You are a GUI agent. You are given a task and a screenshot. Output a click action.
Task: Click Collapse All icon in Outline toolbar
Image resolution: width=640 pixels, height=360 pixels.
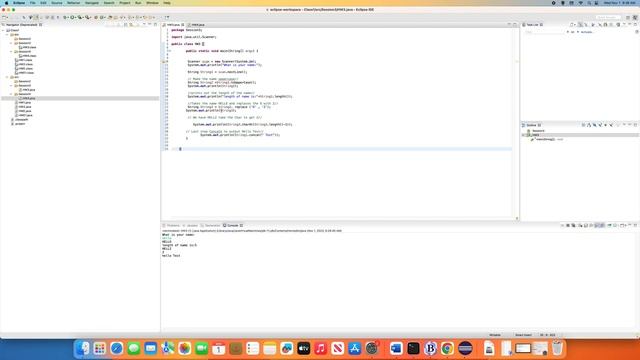coord(583,125)
